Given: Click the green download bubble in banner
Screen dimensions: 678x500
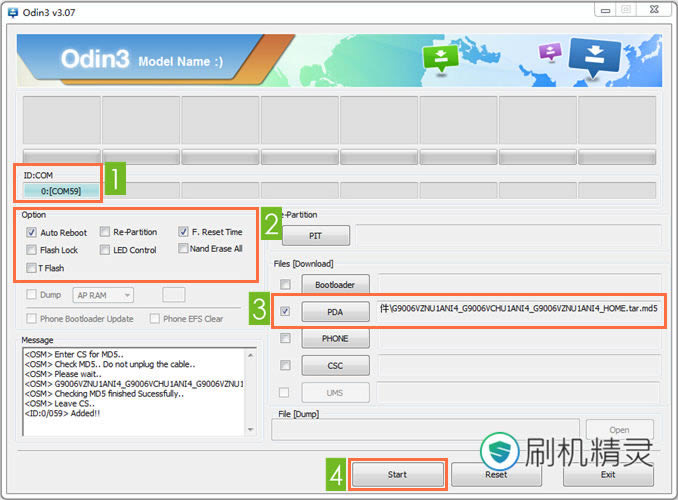Looking at the screenshot, I should pyautogui.click(x=441, y=61).
